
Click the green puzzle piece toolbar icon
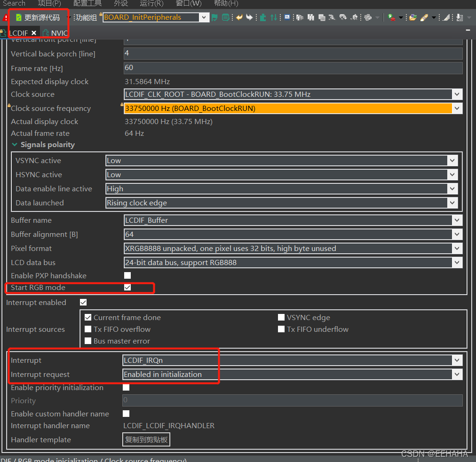pos(263,17)
